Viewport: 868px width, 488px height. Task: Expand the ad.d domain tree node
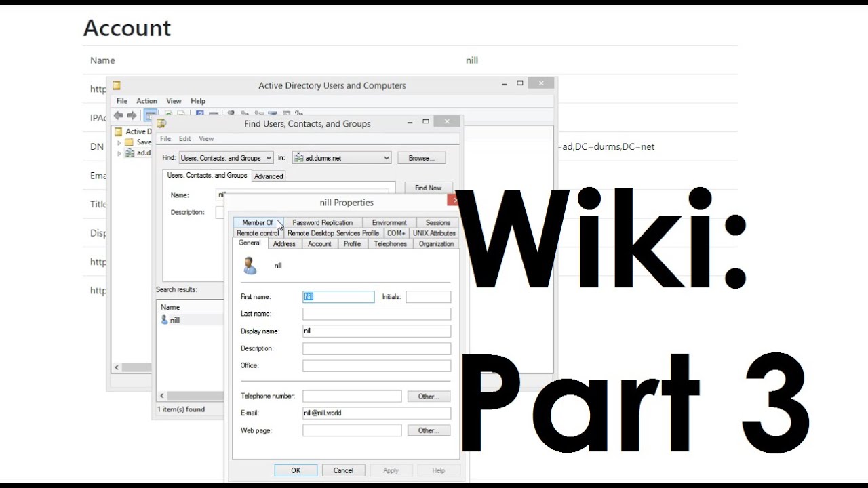tap(119, 153)
